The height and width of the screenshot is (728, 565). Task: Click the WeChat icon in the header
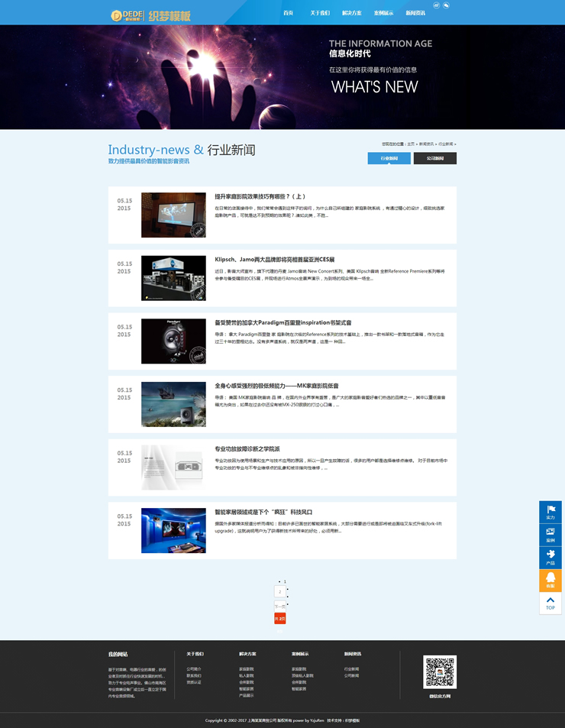(446, 5)
